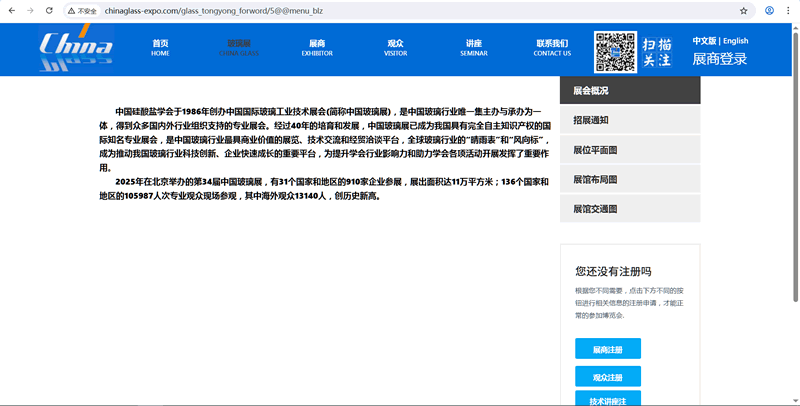Open the 展商 EXHIBITOR menu
This screenshot has width=800, height=406.
pos(317,48)
